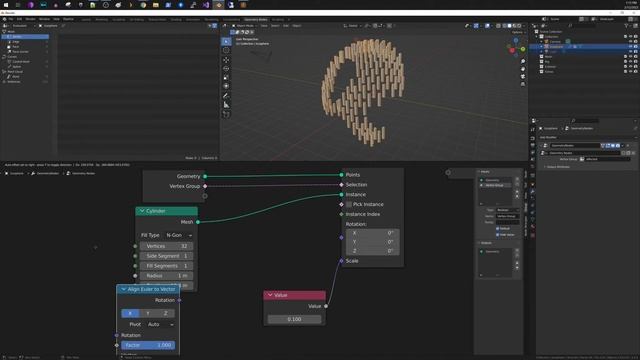The image size is (640, 360).
Task: Click the Factor slider
Action: [148, 345]
